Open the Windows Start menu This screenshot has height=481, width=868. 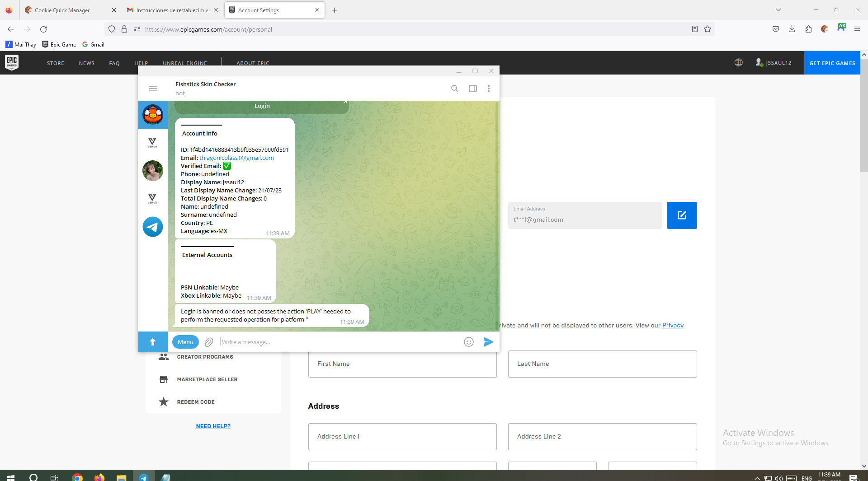click(11, 477)
